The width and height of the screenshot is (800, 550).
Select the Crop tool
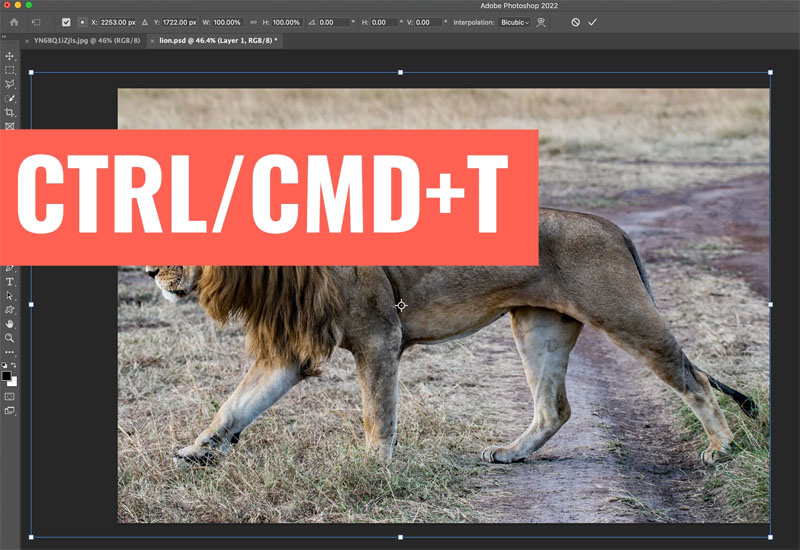10,112
